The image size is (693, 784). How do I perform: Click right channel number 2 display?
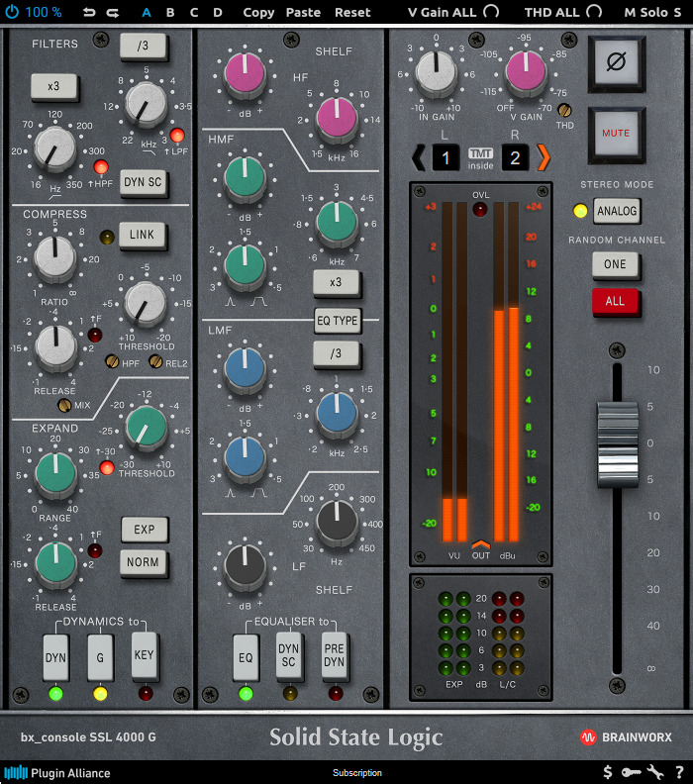(515, 158)
